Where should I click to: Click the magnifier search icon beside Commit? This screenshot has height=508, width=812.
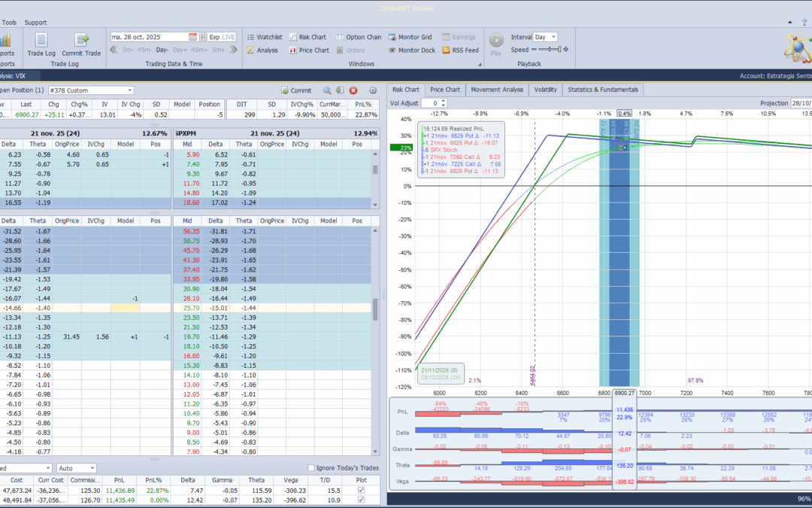pyautogui.click(x=327, y=90)
